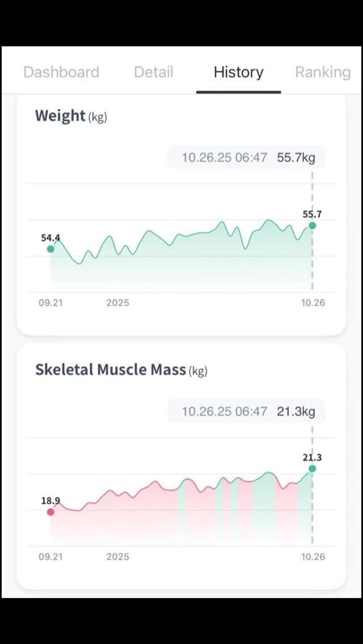Screen dimensions: 363x644
Task: Click 09.21 date label under Skeletal Muscle chart
Action: click(50, 557)
